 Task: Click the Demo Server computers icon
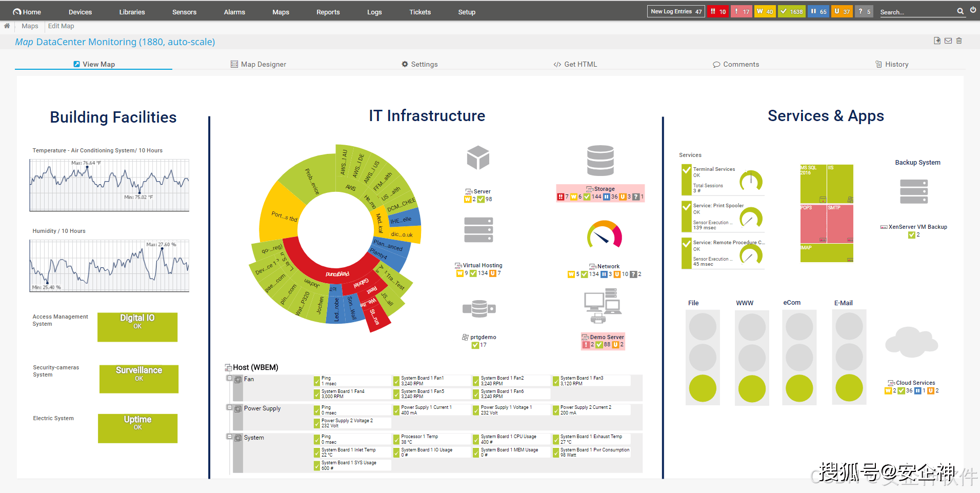pyautogui.click(x=603, y=305)
